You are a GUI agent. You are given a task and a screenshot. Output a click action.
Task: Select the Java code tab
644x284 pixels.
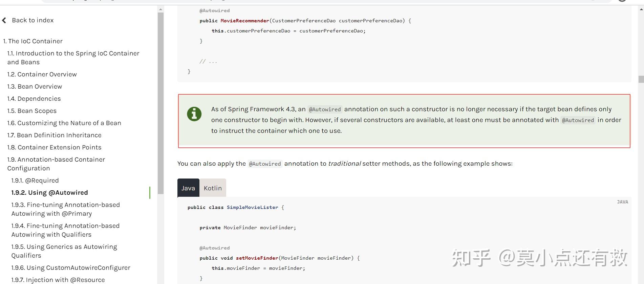pyautogui.click(x=188, y=188)
